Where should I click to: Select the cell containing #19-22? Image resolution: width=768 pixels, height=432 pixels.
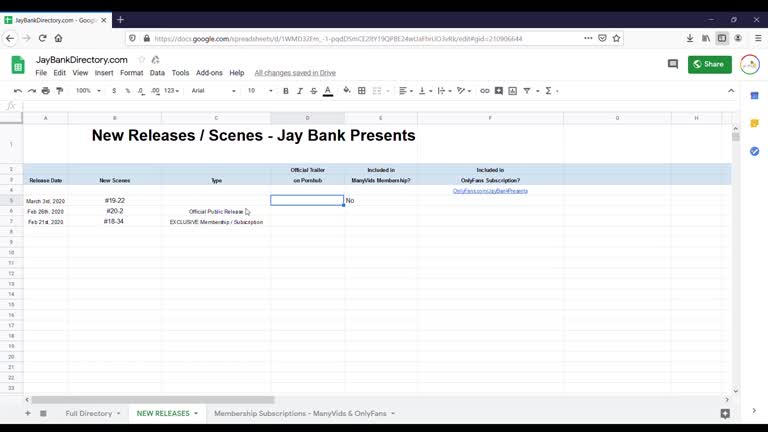tap(115, 200)
